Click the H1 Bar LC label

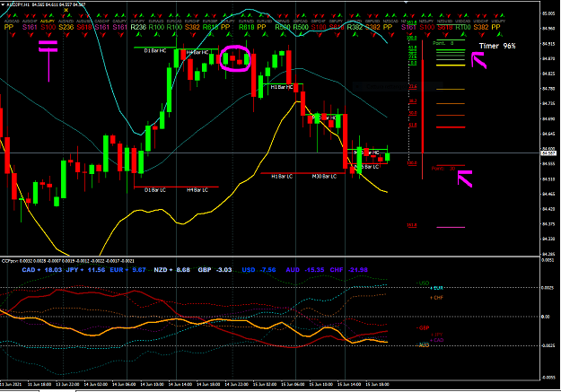pyautogui.click(x=282, y=177)
